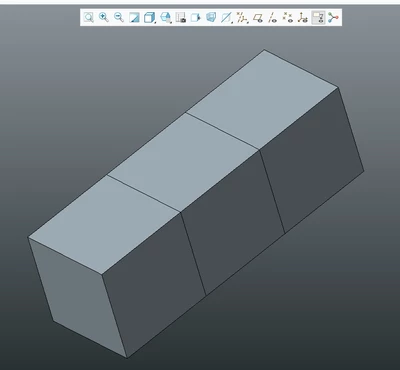The height and width of the screenshot is (370, 400).
Task: Toggle the spin center icon
Action: (x=333, y=17)
